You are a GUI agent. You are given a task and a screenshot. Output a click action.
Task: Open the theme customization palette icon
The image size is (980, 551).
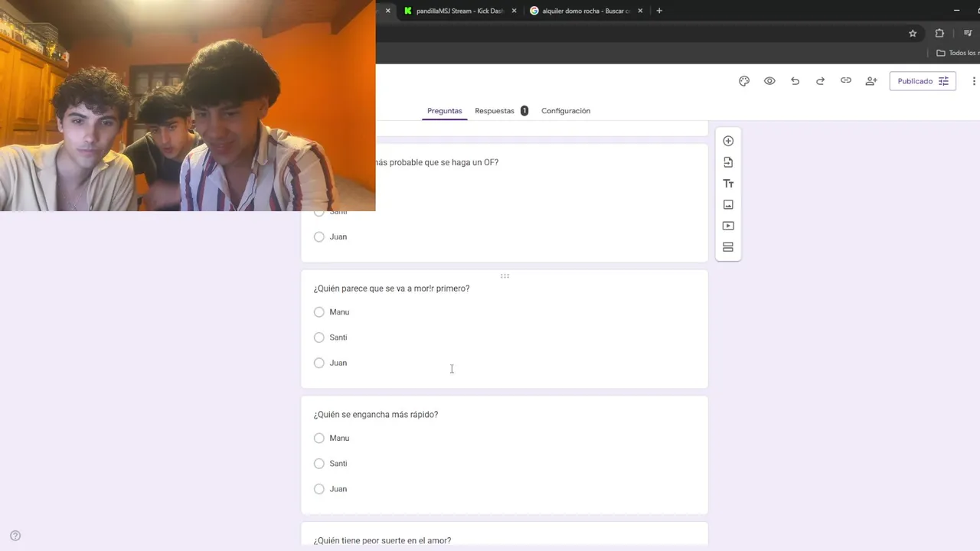coord(743,81)
